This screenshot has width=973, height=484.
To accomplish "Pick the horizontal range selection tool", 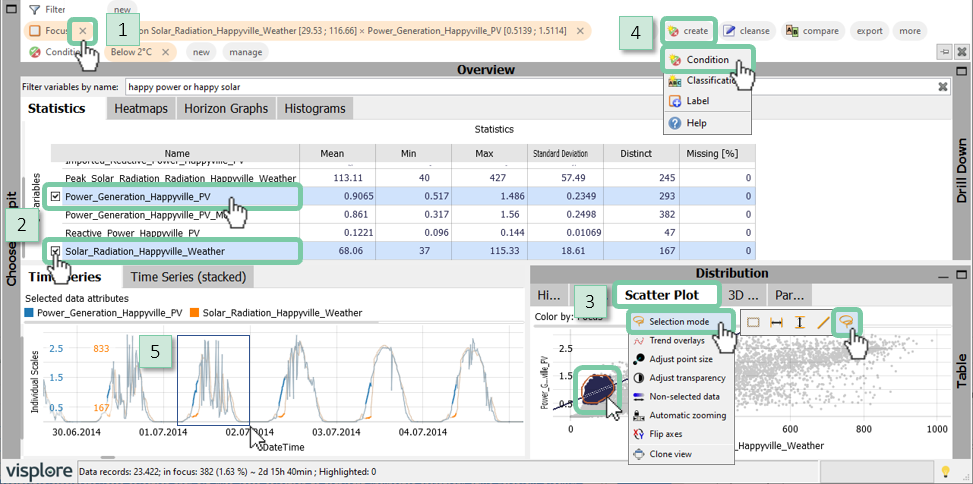I will click(775, 322).
